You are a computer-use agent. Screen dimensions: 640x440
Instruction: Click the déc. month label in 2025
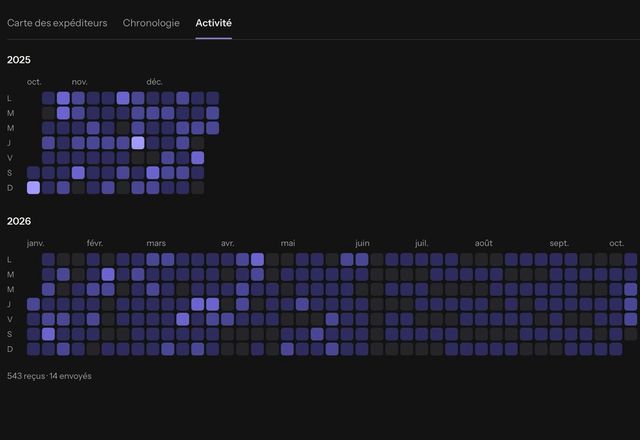[x=154, y=82]
